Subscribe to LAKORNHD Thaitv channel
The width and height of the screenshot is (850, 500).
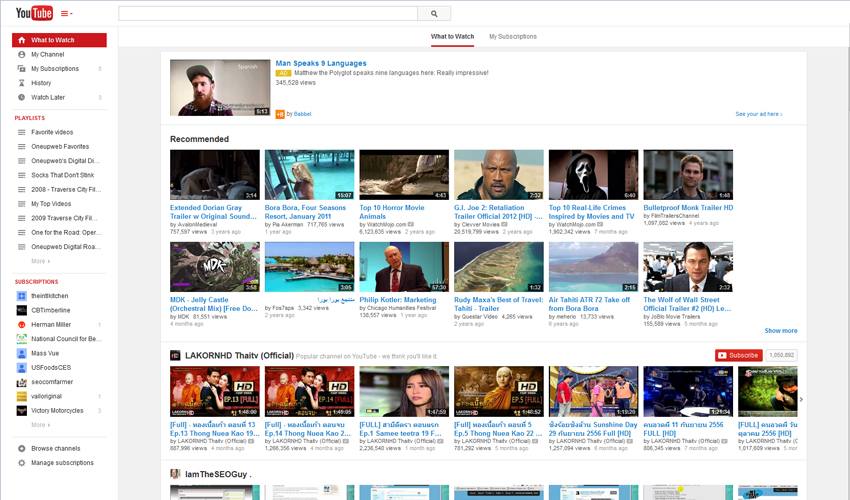[738, 356]
